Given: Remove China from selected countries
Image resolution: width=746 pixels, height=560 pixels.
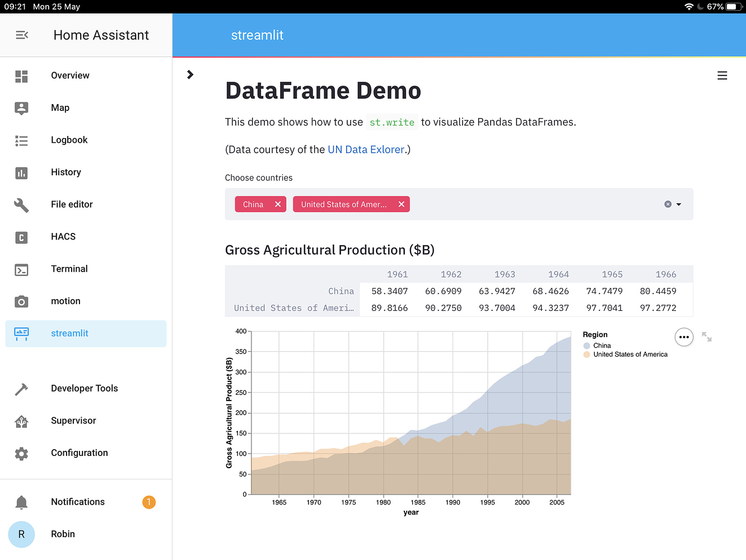Looking at the screenshot, I should pyautogui.click(x=278, y=204).
